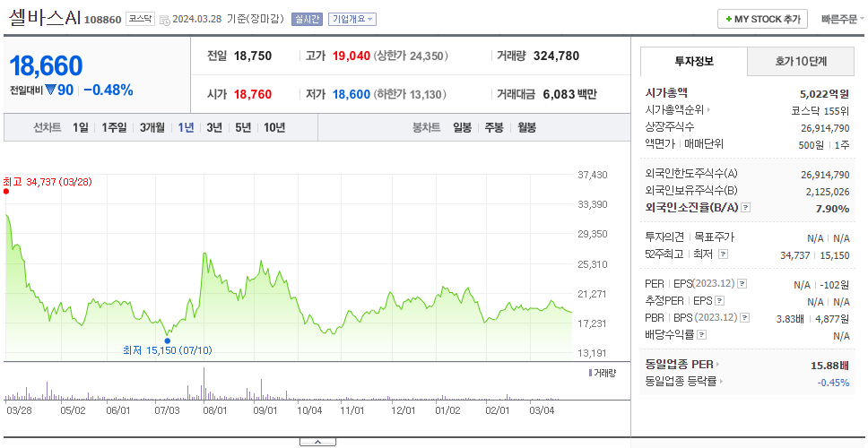The width and height of the screenshot is (868, 448).
Task: Click the -0.48% change rate
Action: [x=108, y=90]
